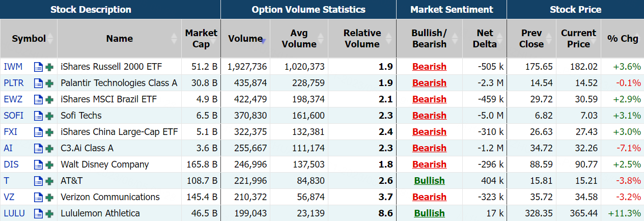Sort by Market Cap header
This screenshot has width=644, height=221.
click(201, 38)
